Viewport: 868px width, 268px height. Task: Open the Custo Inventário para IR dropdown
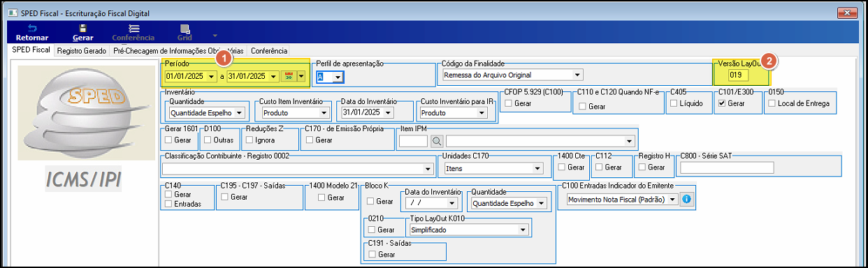(x=482, y=112)
